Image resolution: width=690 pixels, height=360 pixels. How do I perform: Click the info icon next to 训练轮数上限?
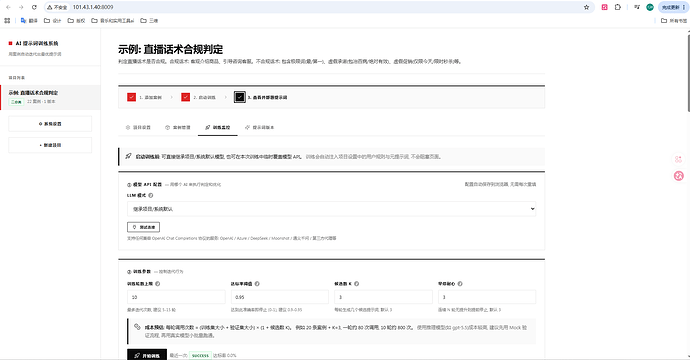[158, 284]
